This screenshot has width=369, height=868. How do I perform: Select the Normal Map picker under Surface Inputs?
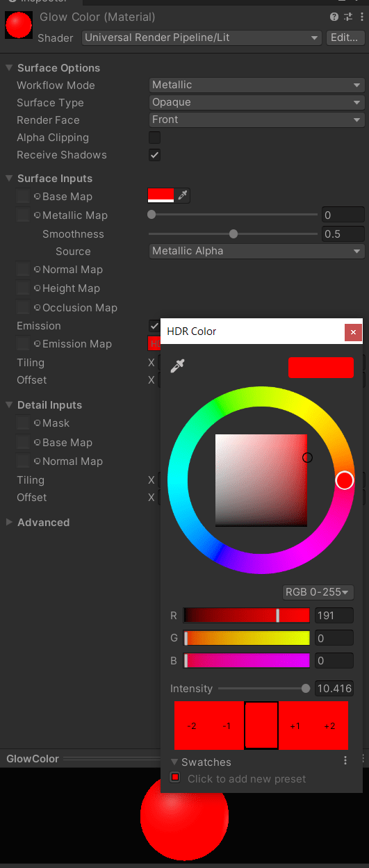tap(38, 270)
